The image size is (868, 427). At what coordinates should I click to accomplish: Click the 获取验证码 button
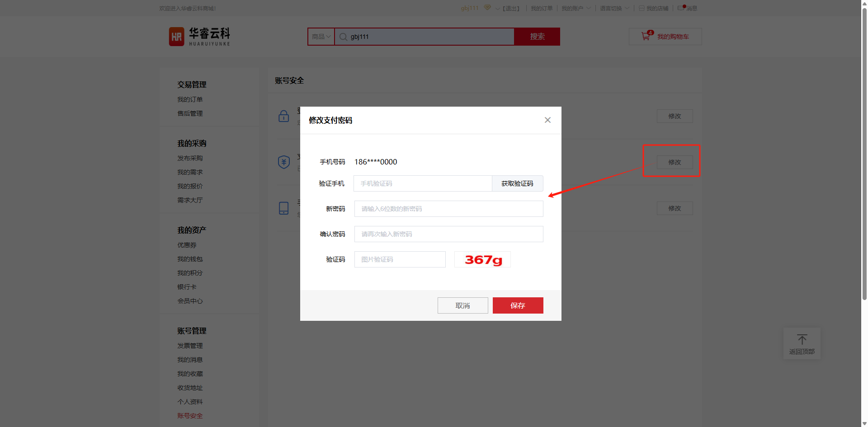pos(517,183)
